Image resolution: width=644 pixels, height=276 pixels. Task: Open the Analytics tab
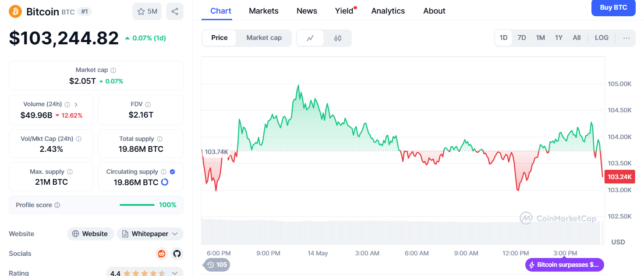tap(388, 11)
